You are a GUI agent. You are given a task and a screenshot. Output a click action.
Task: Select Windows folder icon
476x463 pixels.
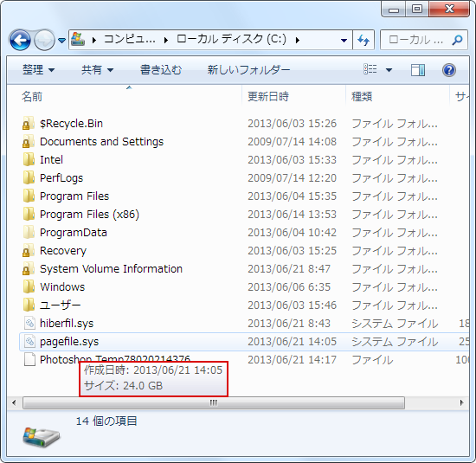29,286
